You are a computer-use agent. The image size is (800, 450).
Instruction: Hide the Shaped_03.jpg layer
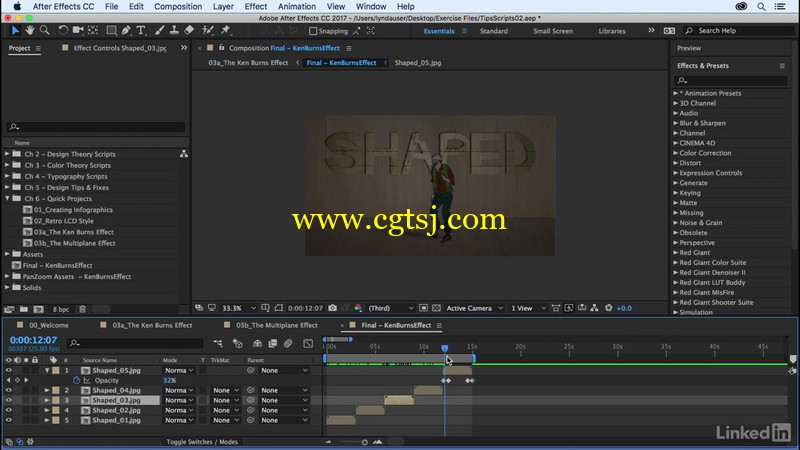point(8,400)
